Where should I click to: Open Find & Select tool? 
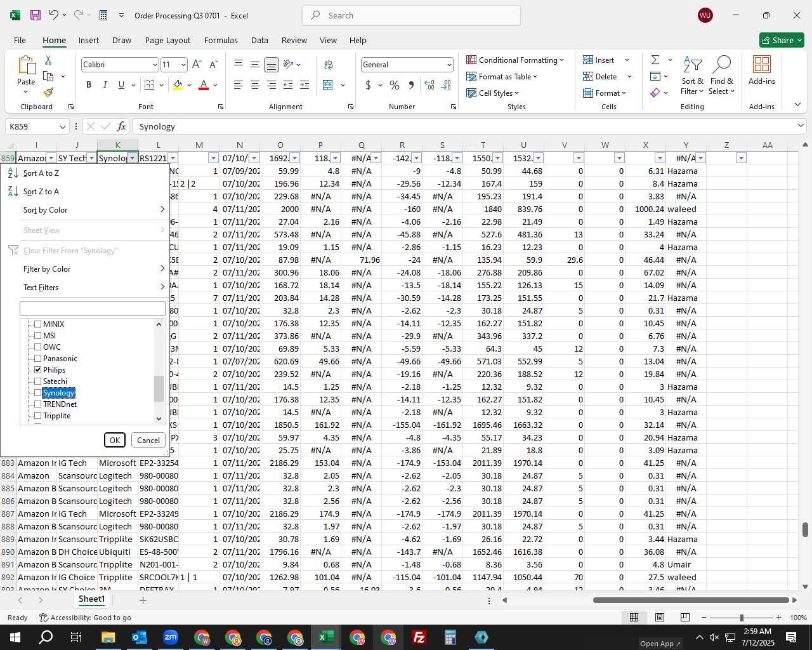coord(722,76)
